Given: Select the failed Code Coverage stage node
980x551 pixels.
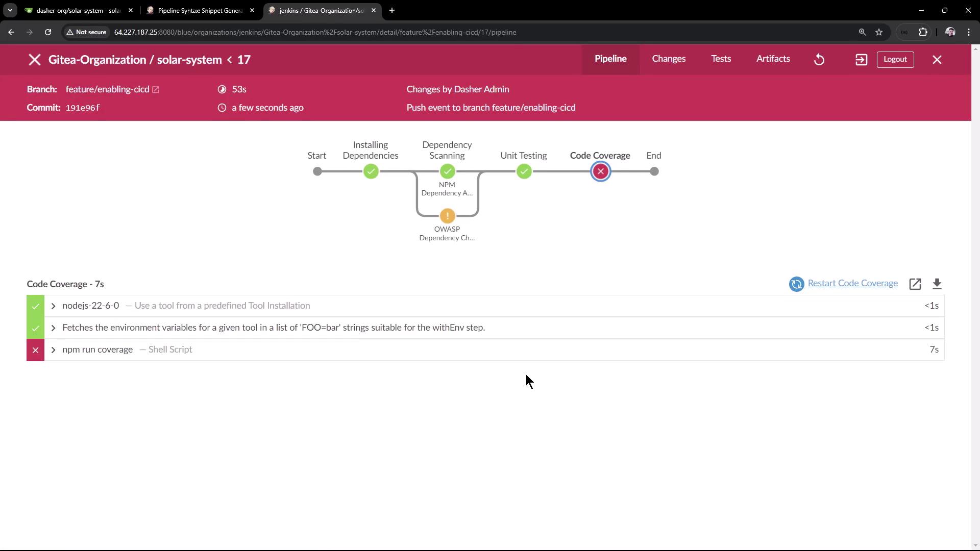Looking at the screenshot, I should pyautogui.click(x=600, y=171).
